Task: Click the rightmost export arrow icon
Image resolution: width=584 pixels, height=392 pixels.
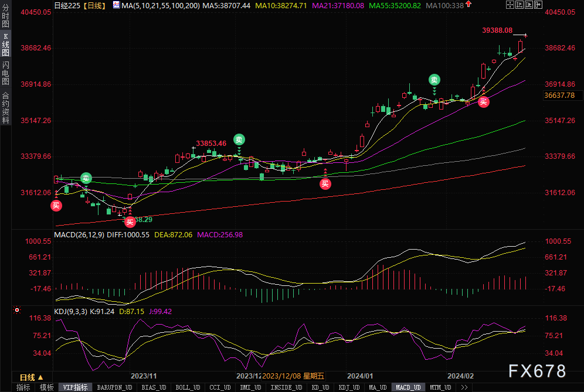Action: coord(538,5)
